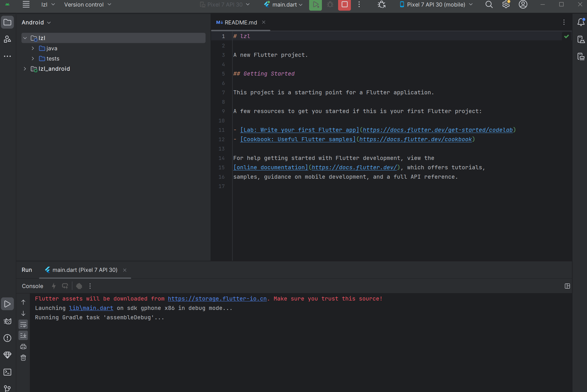Toggle the Project tool window folder icon

7,22
